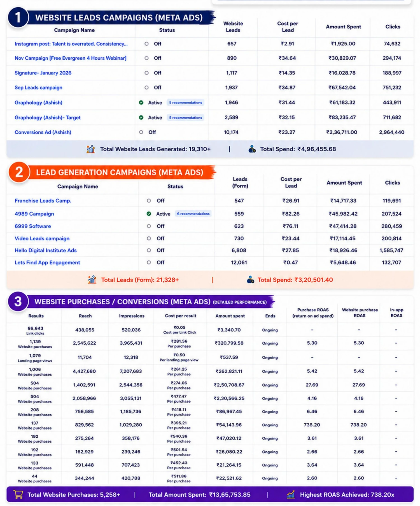The height and width of the screenshot is (506, 420).
Task: Click the Cost per result column header
Action: coord(181,316)
